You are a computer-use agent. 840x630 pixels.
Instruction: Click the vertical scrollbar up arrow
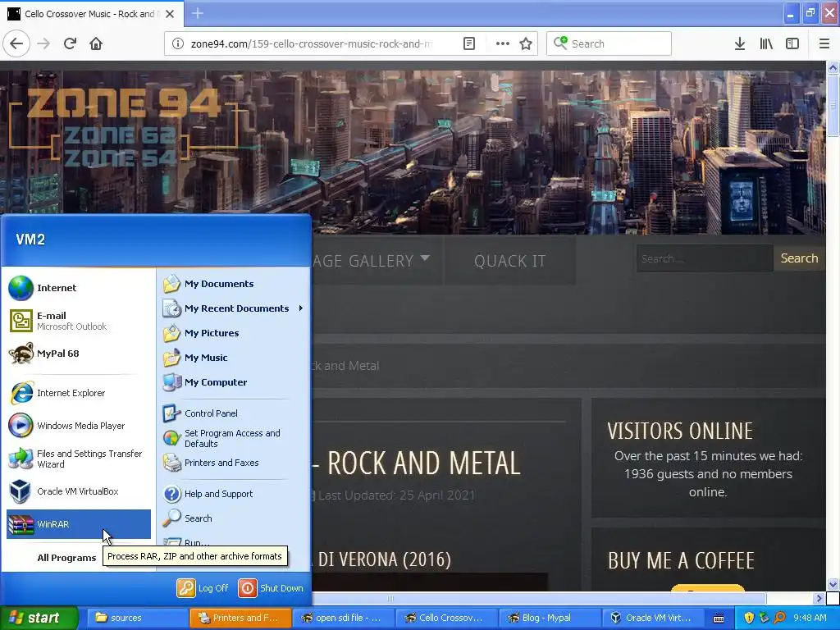pyautogui.click(x=833, y=67)
